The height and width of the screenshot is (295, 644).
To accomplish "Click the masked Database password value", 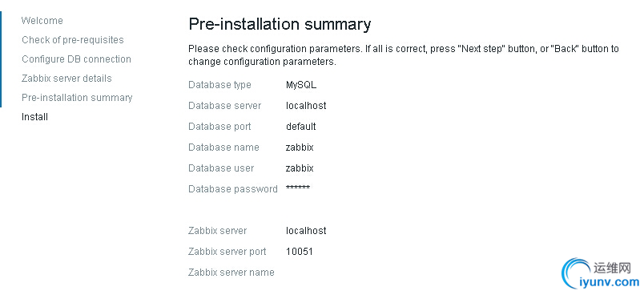I will 298,188.
